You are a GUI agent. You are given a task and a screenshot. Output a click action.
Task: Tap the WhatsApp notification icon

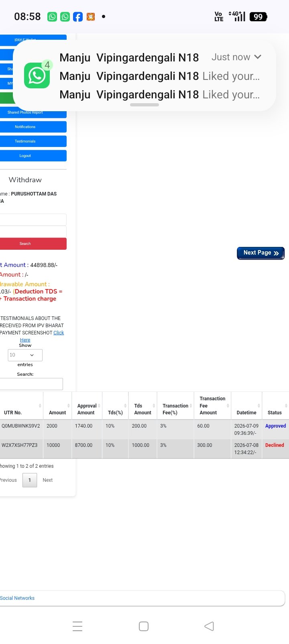[x=37, y=75]
